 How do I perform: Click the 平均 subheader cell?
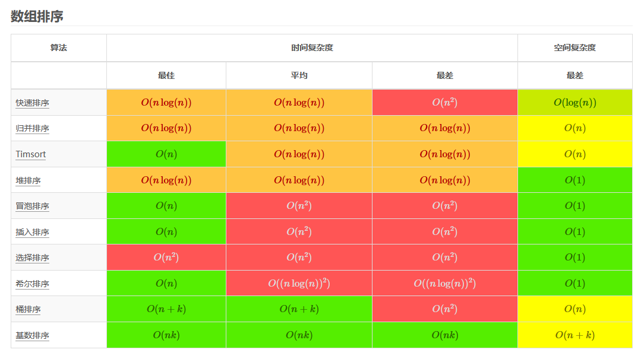(299, 75)
